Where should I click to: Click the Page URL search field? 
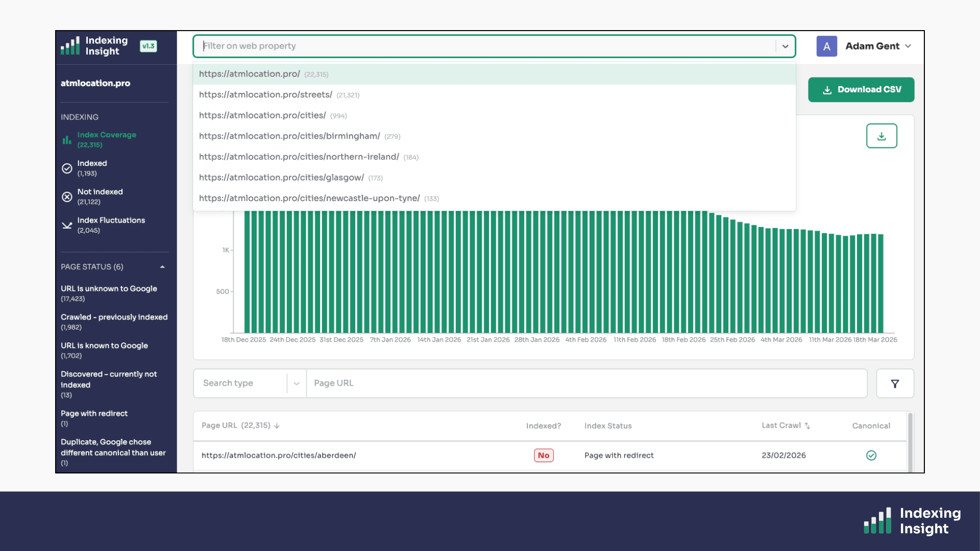[586, 383]
